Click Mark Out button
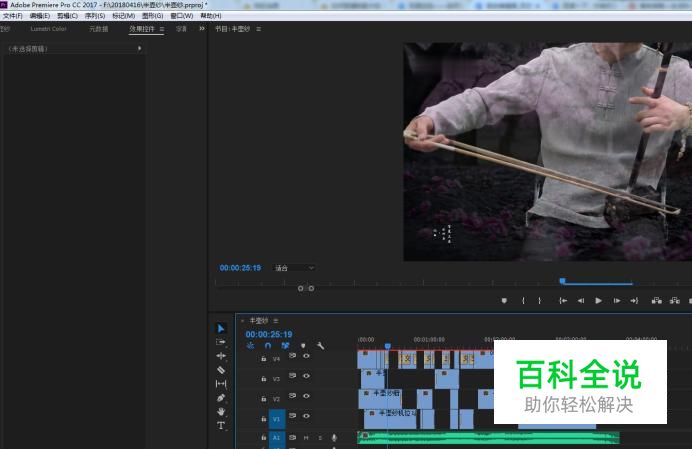Viewport: 692px width, 449px height. [539, 301]
